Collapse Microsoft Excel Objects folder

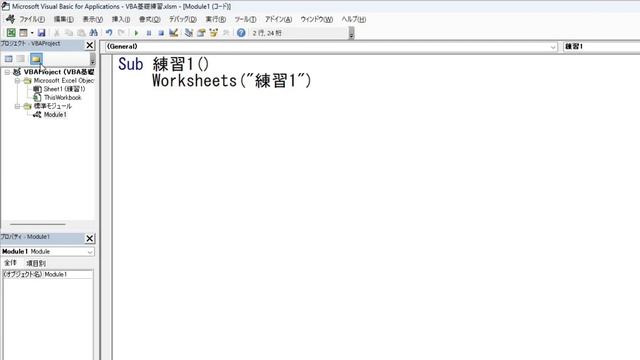[x=17, y=81]
